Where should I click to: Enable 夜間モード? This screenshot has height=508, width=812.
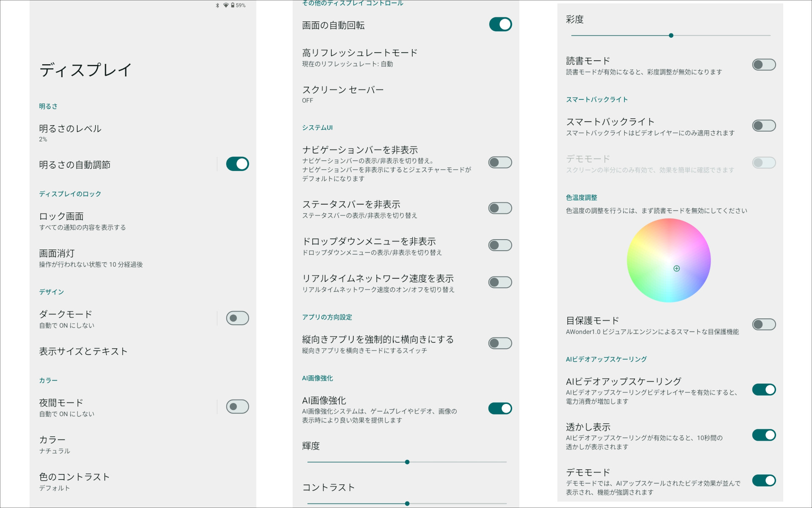tap(237, 406)
